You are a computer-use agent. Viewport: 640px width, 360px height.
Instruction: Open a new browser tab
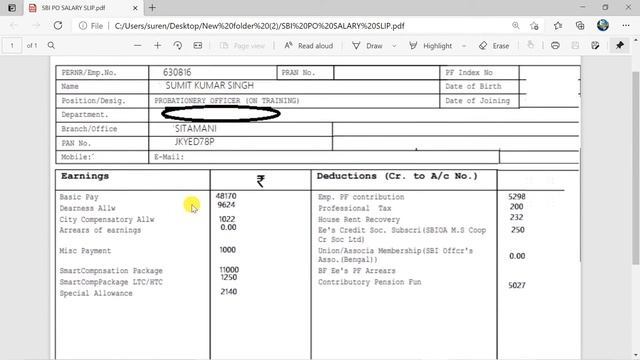(x=152, y=8)
